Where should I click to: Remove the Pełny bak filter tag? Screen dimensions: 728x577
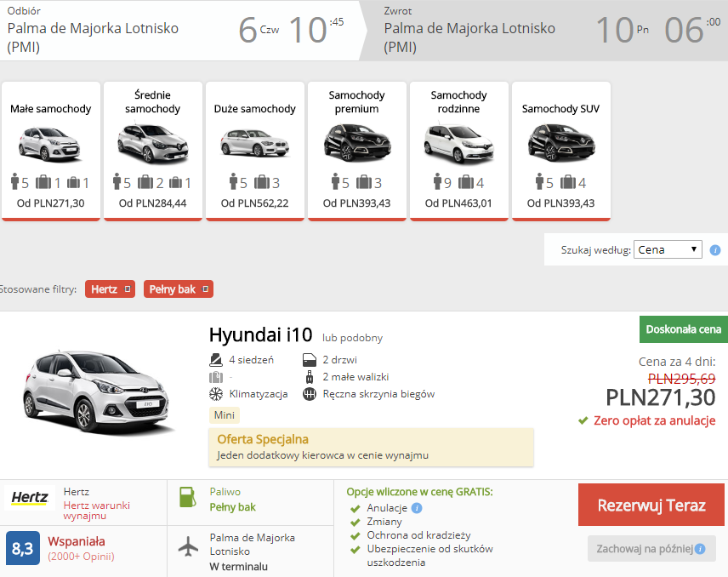tap(206, 289)
